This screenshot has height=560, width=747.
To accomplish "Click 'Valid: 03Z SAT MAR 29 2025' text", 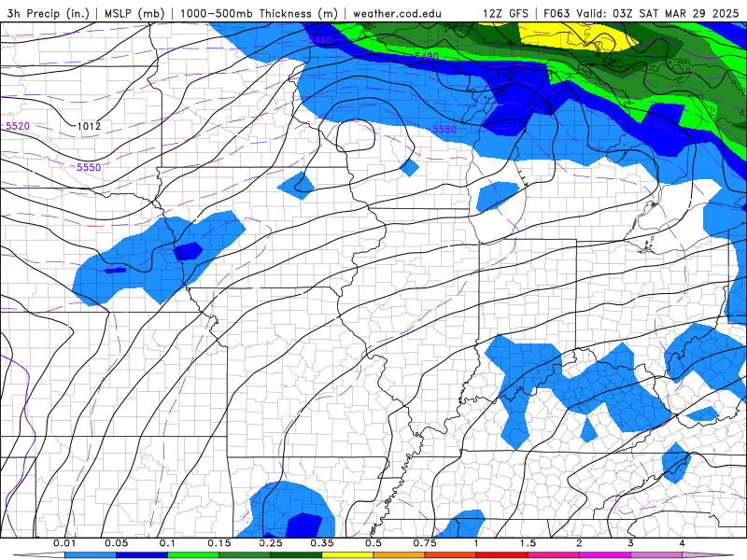I will click(x=657, y=13).
